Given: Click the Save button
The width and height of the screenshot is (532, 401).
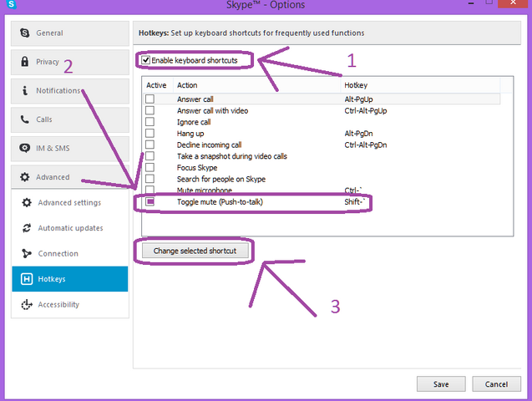Looking at the screenshot, I should pos(441,384).
